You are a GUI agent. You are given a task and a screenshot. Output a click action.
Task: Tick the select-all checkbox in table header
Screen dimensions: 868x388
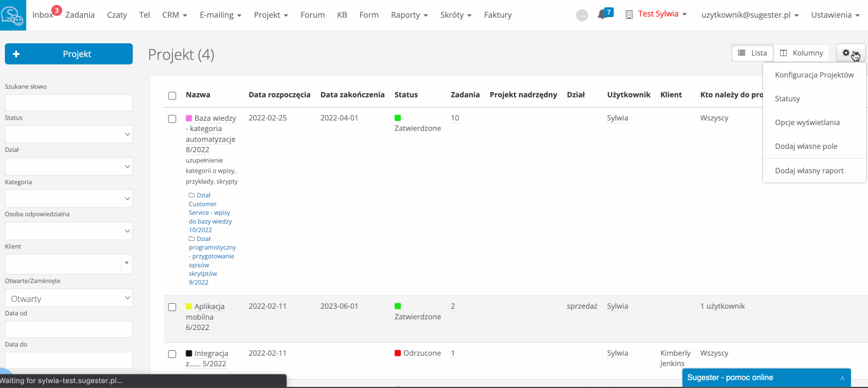(x=172, y=95)
